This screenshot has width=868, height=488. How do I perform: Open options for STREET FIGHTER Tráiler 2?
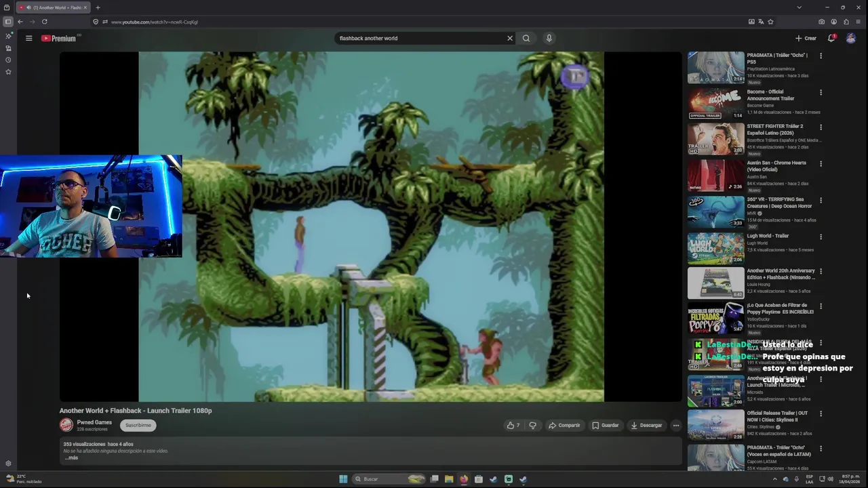[x=821, y=127]
